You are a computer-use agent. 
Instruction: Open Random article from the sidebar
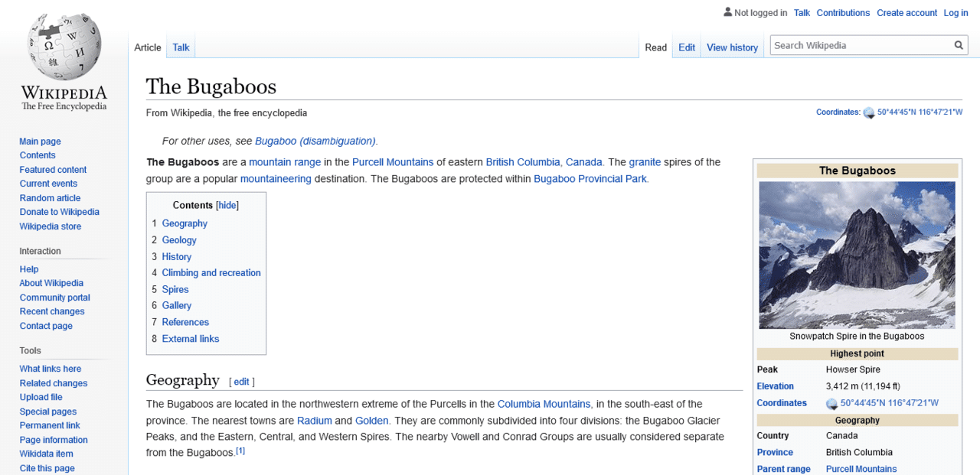click(x=50, y=197)
